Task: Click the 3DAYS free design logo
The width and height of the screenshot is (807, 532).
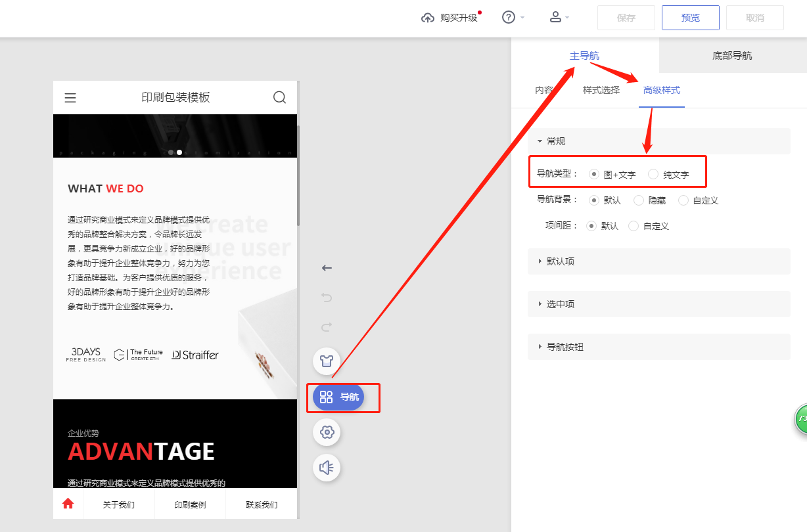Action: click(x=86, y=355)
